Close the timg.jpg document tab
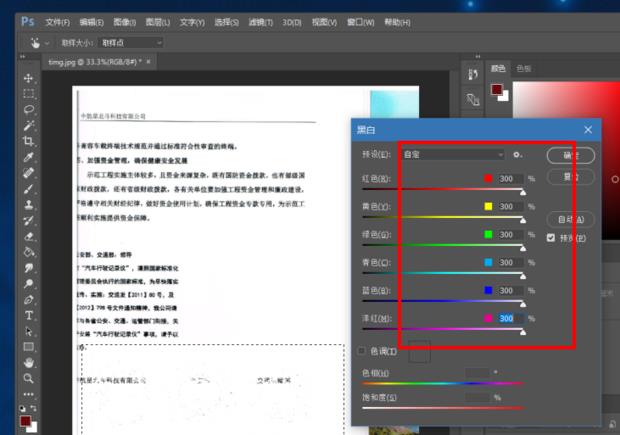The width and height of the screenshot is (620, 435). pos(148,61)
